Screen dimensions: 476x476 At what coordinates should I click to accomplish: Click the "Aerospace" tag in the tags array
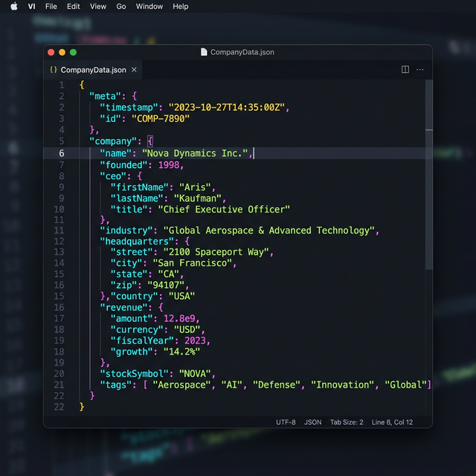(x=181, y=385)
